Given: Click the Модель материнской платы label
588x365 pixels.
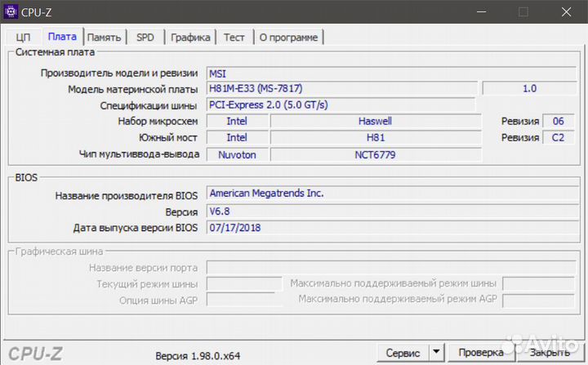Looking at the screenshot, I should coord(132,89).
